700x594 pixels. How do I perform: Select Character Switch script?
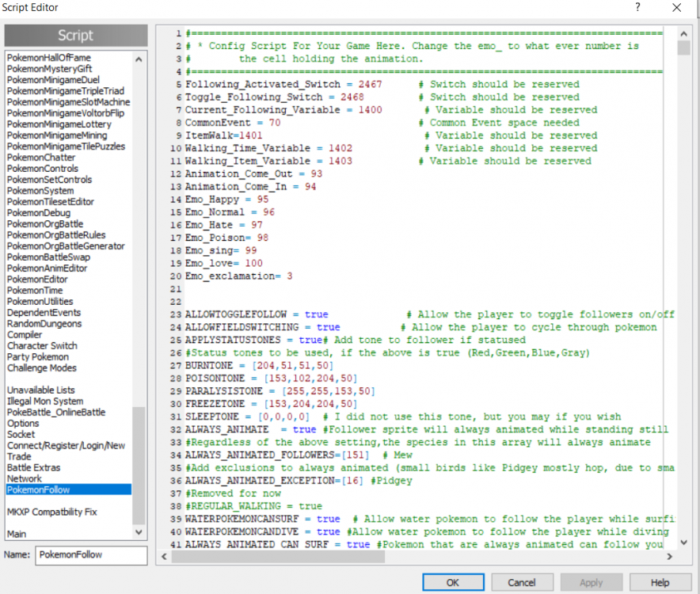(x=42, y=345)
